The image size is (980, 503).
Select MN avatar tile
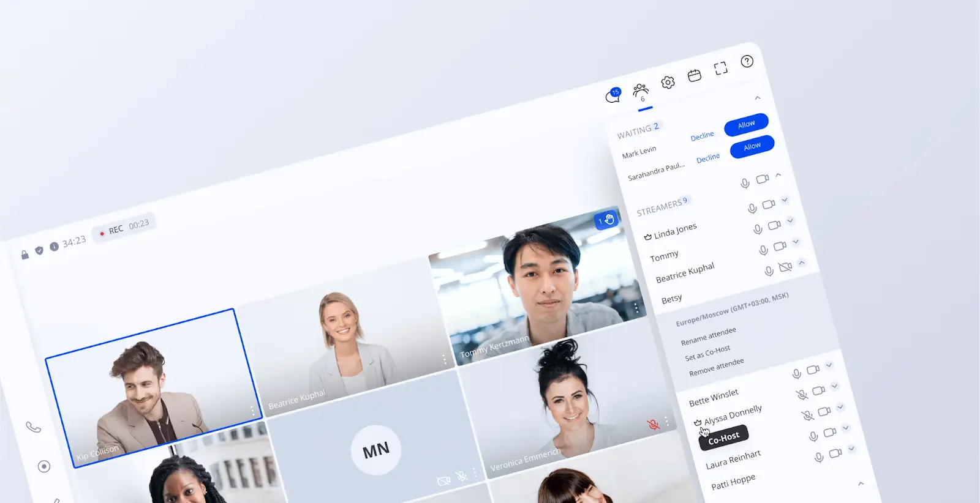(375, 450)
